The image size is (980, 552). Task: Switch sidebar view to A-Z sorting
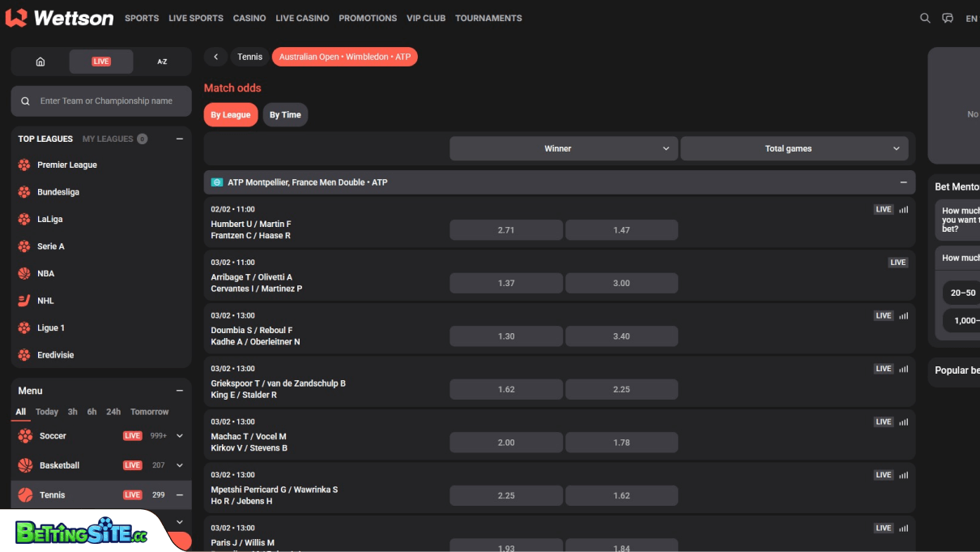pyautogui.click(x=162, y=61)
